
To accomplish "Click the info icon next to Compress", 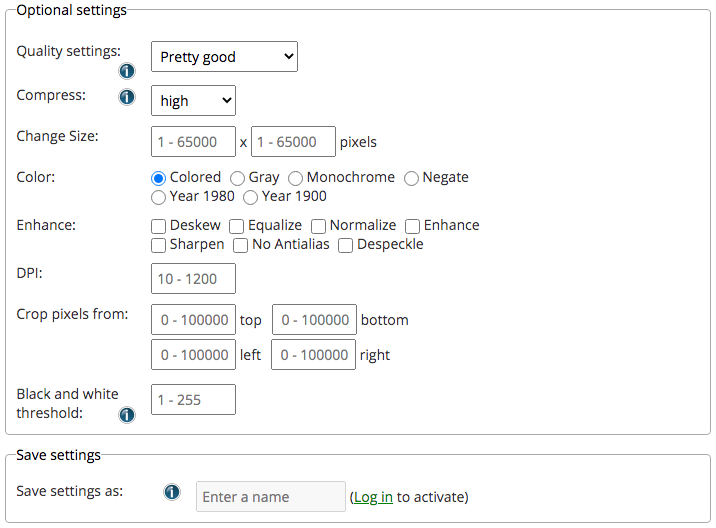I will (x=127, y=97).
